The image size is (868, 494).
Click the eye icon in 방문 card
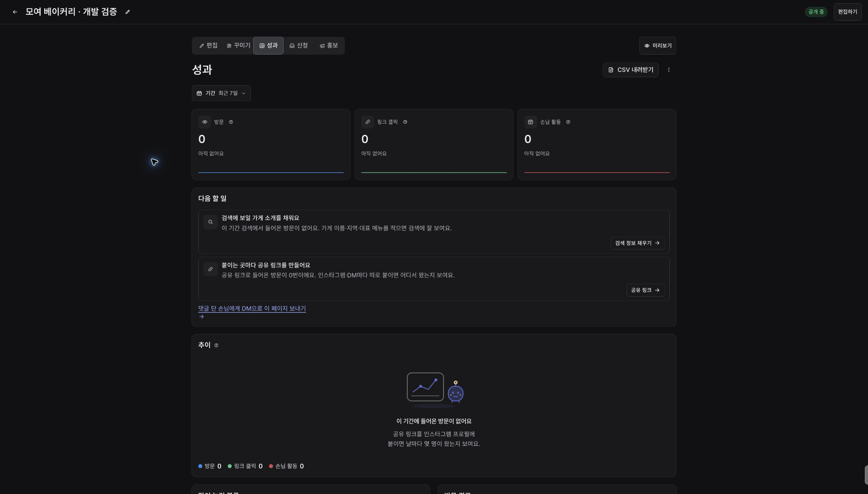coord(205,122)
